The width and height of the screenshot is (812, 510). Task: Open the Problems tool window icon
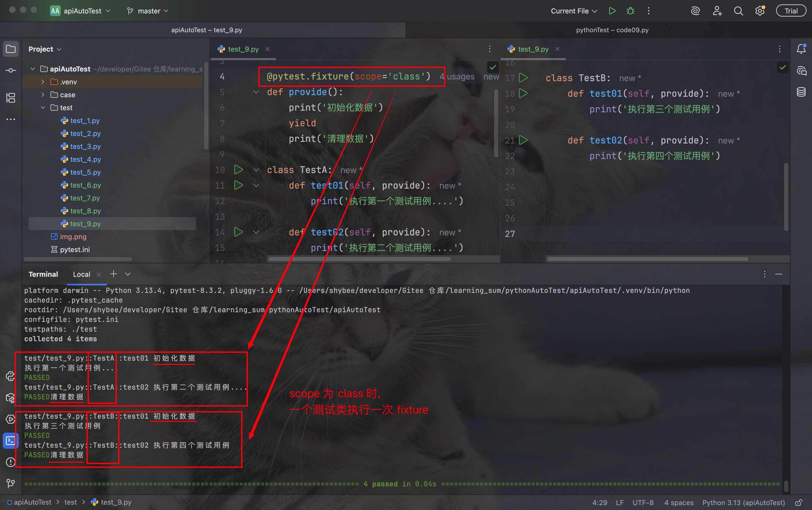(11, 462)
